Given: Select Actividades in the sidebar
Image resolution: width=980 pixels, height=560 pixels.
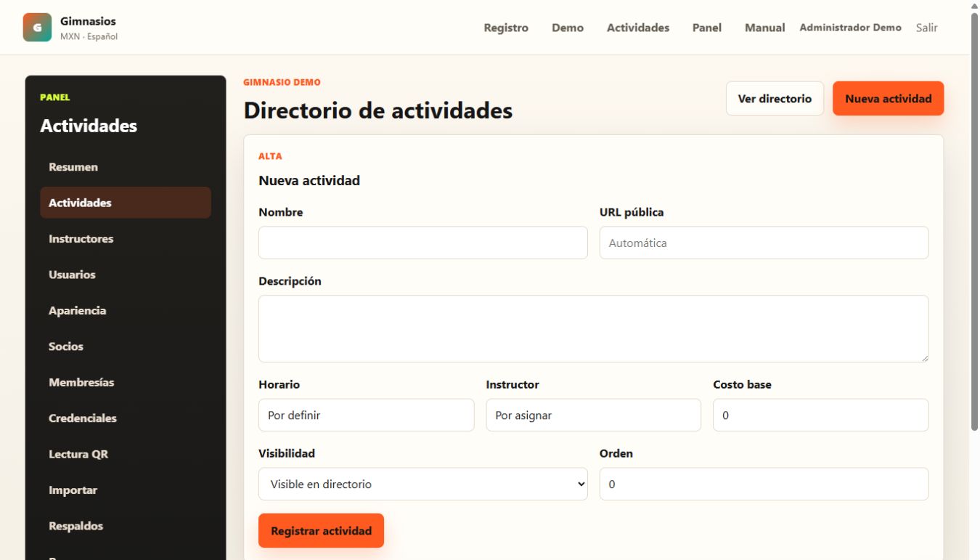Looking at the screenshot, I should pos(126,203).
